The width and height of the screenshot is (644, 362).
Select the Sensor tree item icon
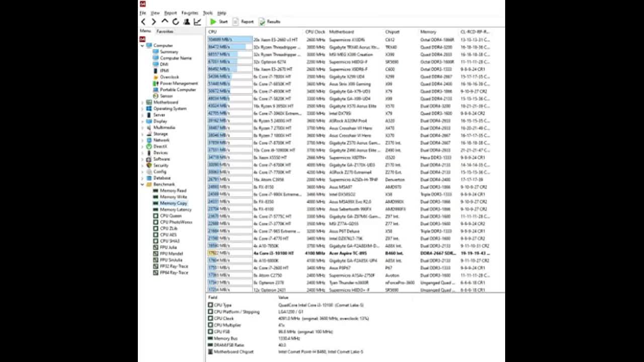coord(155,96)
